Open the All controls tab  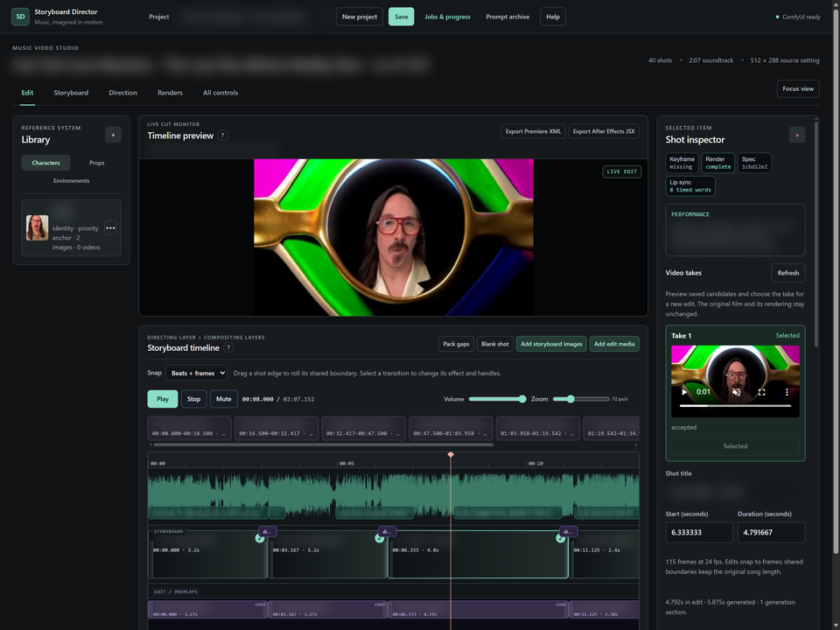click(x=220, y=93)
